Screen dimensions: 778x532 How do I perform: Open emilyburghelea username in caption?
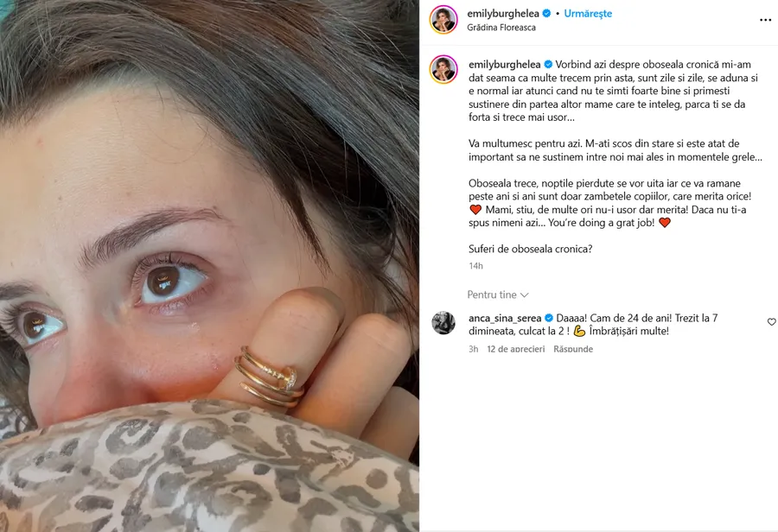(x=505, y=65)
